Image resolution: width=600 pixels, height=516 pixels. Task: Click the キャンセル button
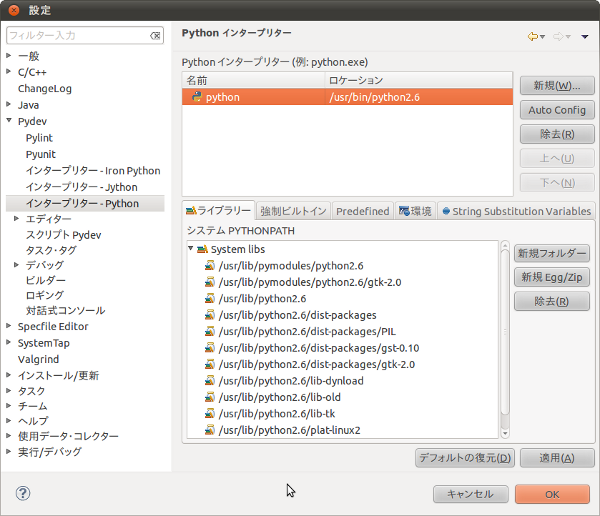[470, 494]
